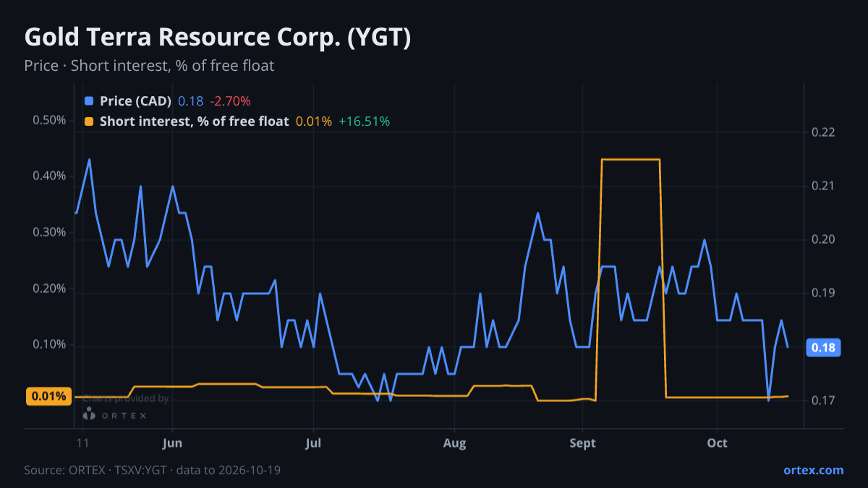Click the orange 0.01% short interest axis badge
Image resolution: width=868 pixels, height=488 pixels.
tap(48, 396)
